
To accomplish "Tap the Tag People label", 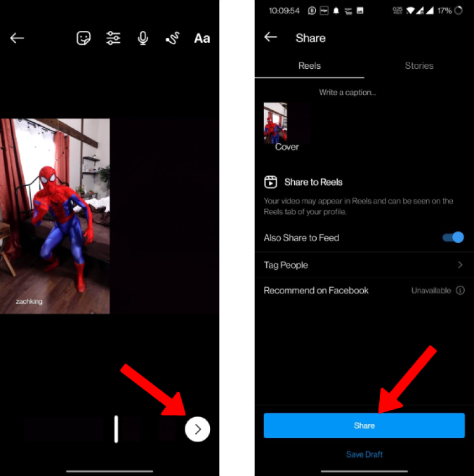I will pos(286,265).
